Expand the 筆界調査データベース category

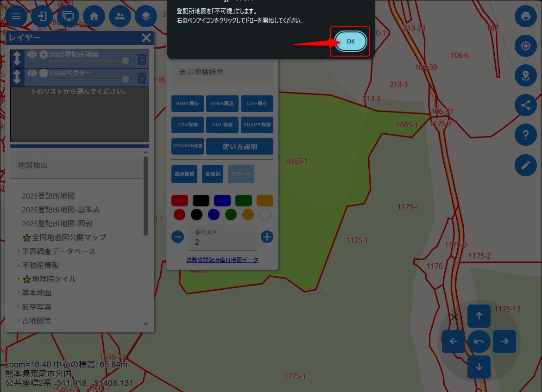tap(58, 251)
